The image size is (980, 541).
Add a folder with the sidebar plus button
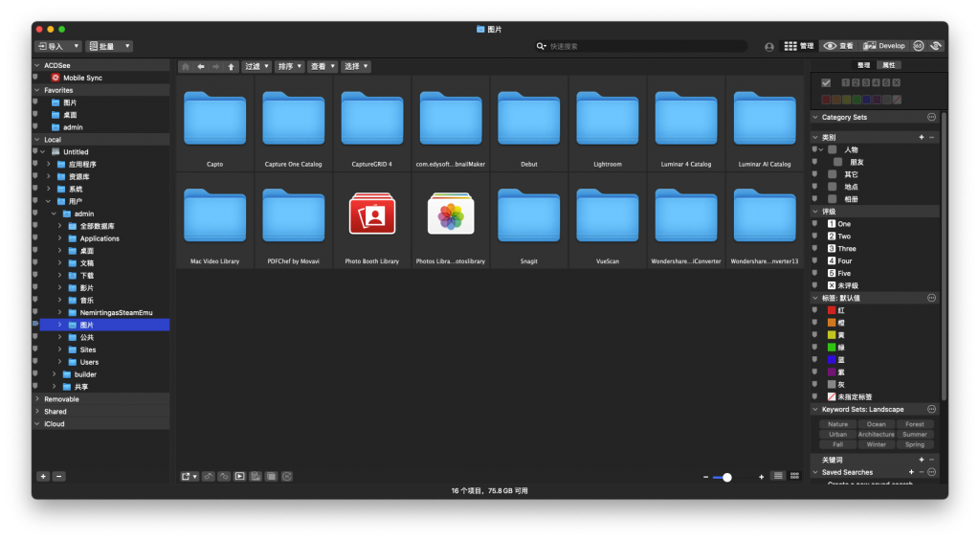[x=43, y=477]
